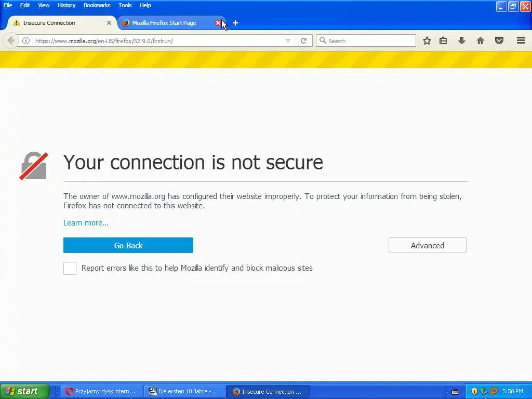Viewport: 532px width, 399px height.
Task: Click the Insecure Connection taskbar button
Action: (268, 391)
